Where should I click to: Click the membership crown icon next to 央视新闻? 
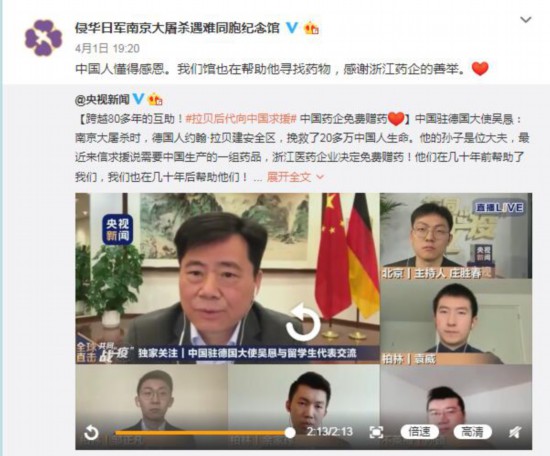pos(155,99)
